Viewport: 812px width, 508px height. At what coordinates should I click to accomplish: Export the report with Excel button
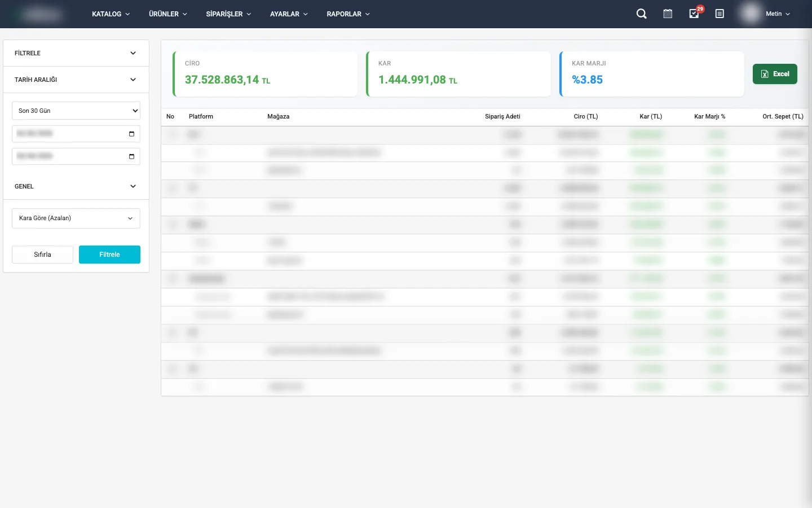pos(775,74)
